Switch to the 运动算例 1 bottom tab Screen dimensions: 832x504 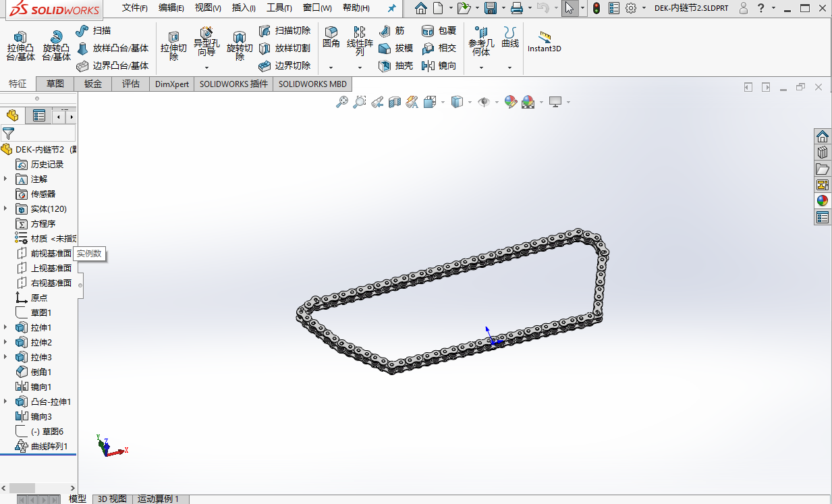[159, 499]
